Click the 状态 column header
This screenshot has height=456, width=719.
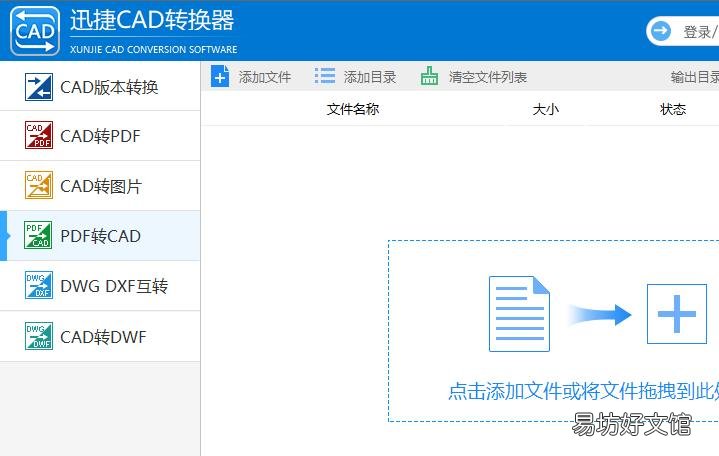pyautogui.click(x=673, y=109)
